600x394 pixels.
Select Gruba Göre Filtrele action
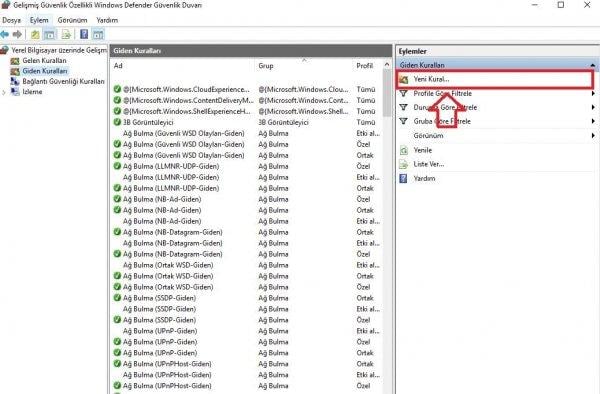pyautogui.click(x=442, y=121)
